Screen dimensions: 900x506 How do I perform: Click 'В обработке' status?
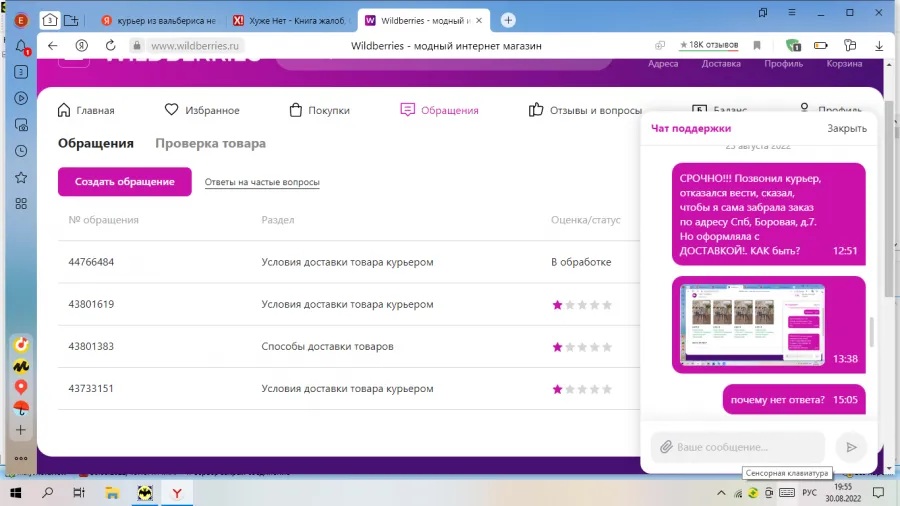[581, 262]
